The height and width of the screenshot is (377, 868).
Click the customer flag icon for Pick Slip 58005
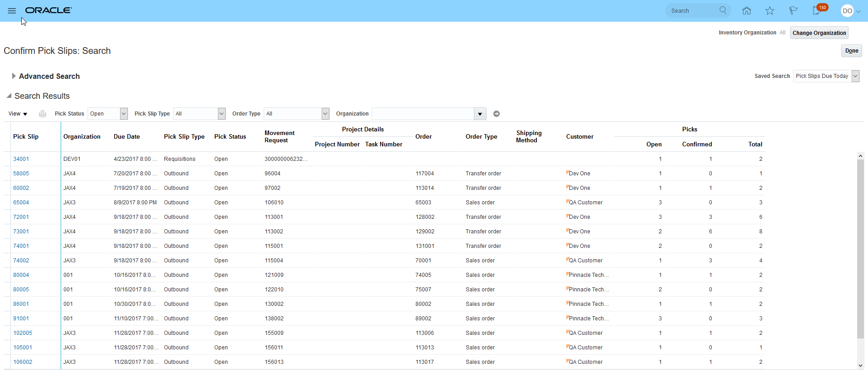568,173
